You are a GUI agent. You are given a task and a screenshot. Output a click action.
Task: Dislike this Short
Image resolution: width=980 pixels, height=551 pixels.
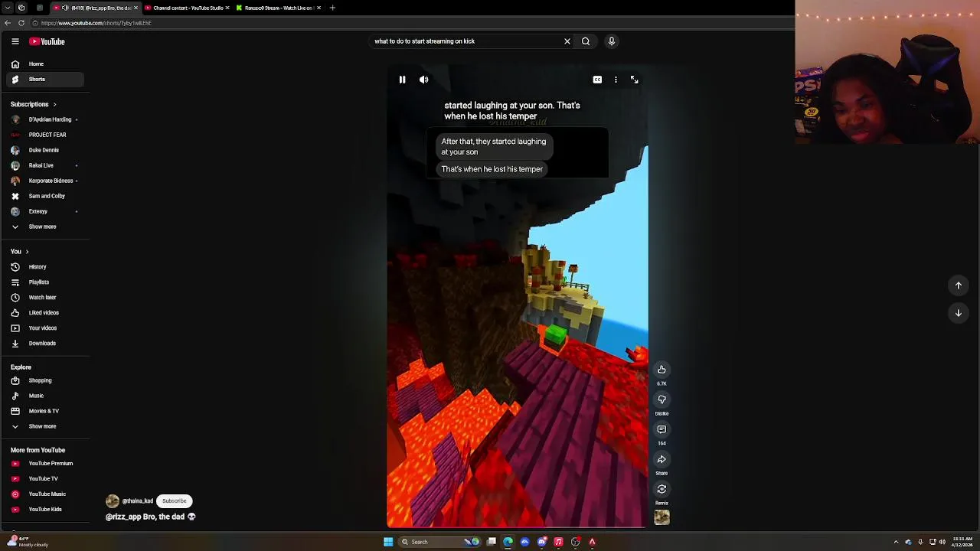(x=661, y=399)
